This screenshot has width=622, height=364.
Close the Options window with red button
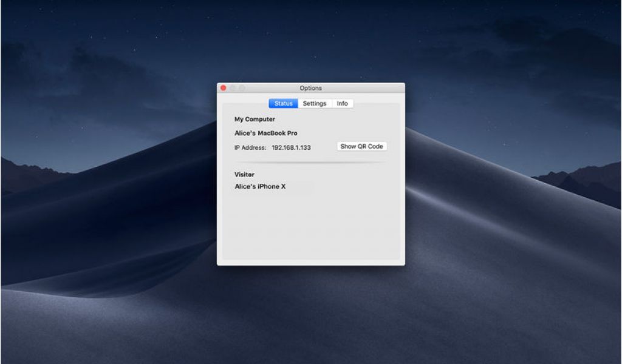tap(224, 88)
